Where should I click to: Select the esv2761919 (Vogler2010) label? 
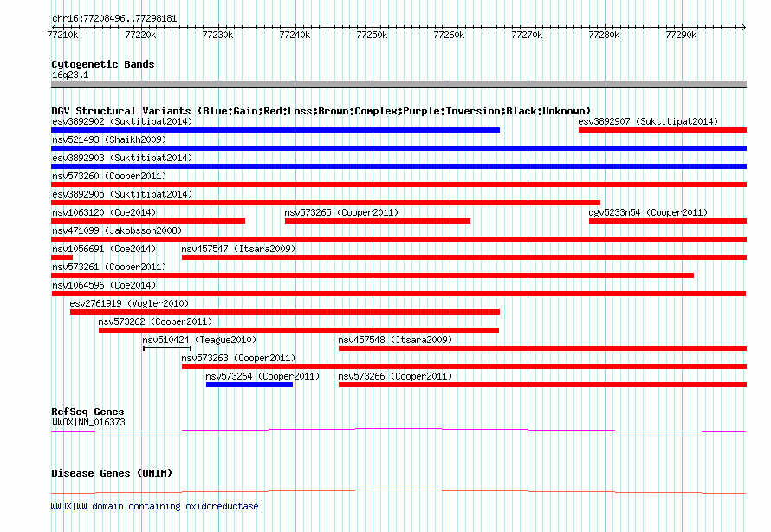[x=129, y=303]
